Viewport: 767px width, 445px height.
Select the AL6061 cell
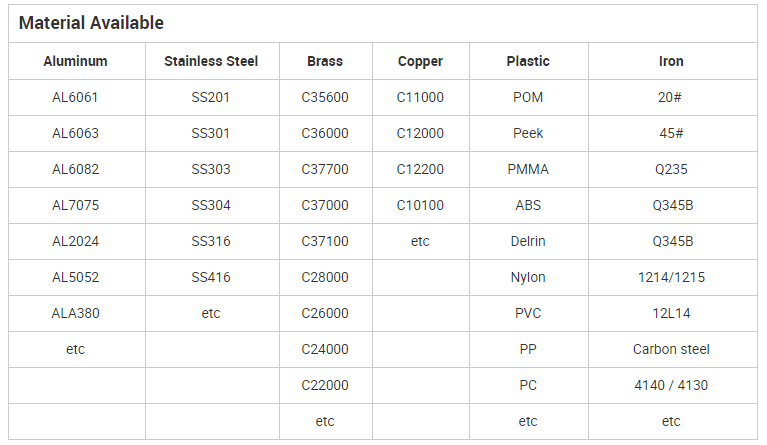pyautogui.click(x=75, y=97)
